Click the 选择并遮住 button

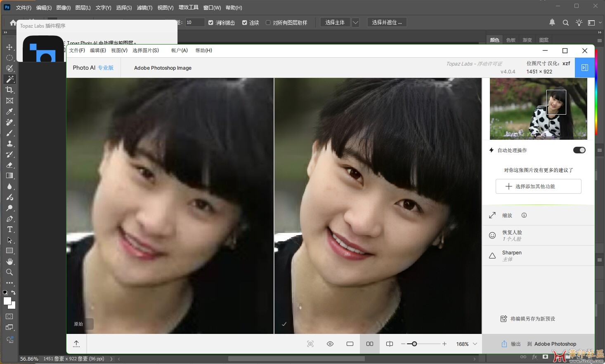[387, 23]
